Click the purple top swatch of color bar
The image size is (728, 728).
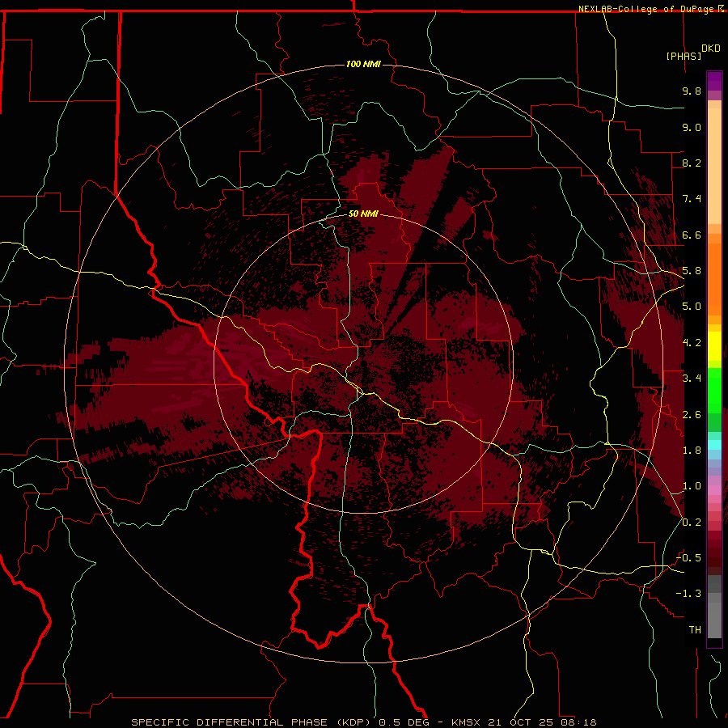pyautogui.click(x=714, y=81)
